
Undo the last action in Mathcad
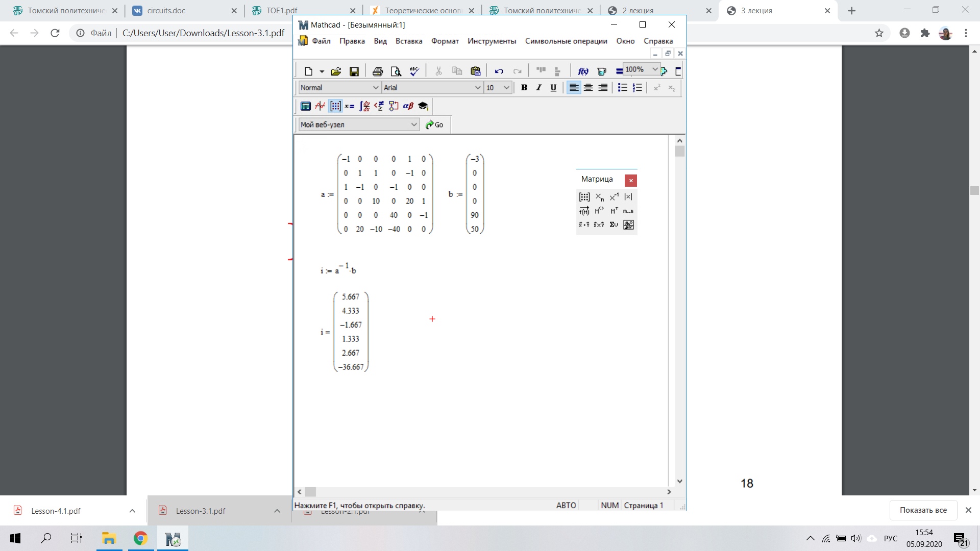click(x=499, y=71)
